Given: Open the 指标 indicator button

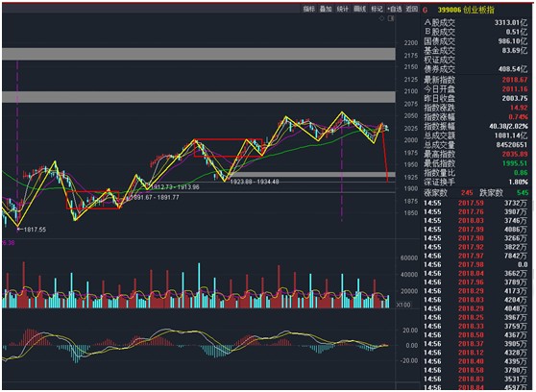Looking at the screenshot, I should coord(309,9).
